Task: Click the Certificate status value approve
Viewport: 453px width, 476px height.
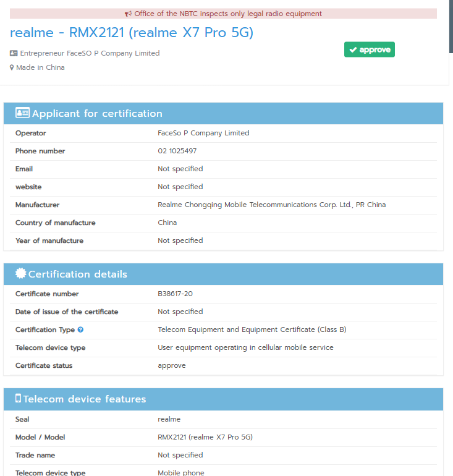Action: pyautogui.click(x=172, y=365)
